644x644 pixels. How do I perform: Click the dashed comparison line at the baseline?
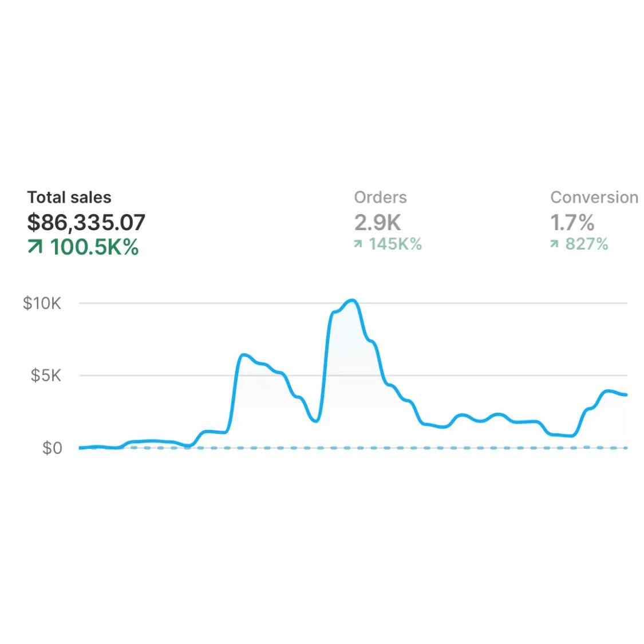coord(401,448)
